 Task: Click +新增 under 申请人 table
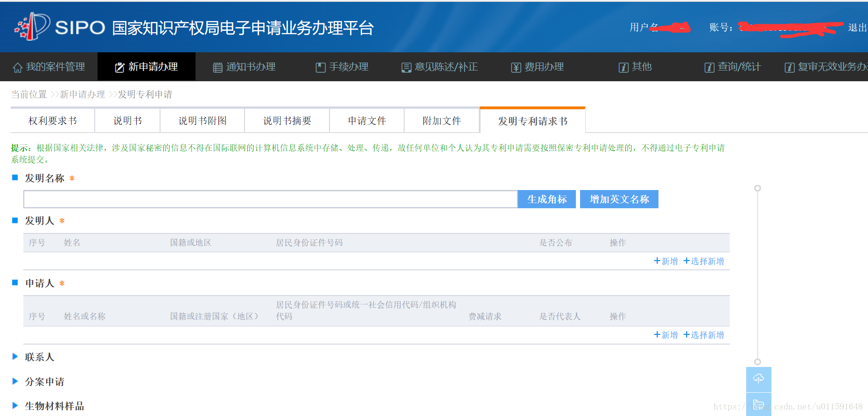click(666, 335)
